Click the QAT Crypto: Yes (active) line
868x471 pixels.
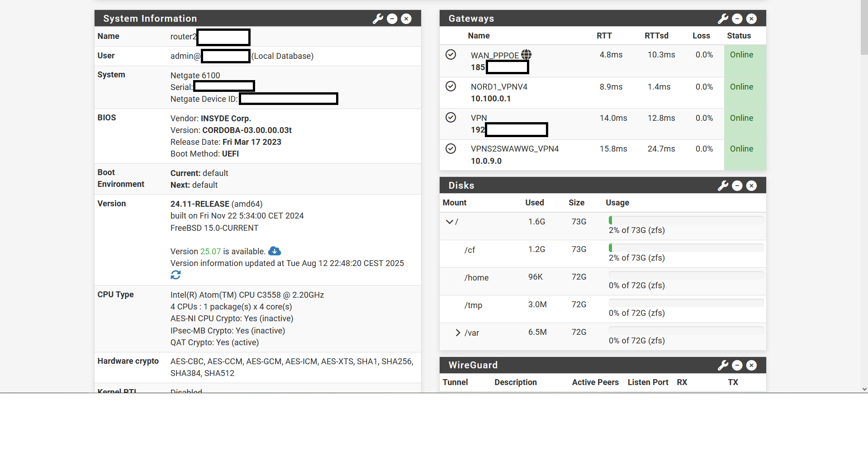point(214,343)
